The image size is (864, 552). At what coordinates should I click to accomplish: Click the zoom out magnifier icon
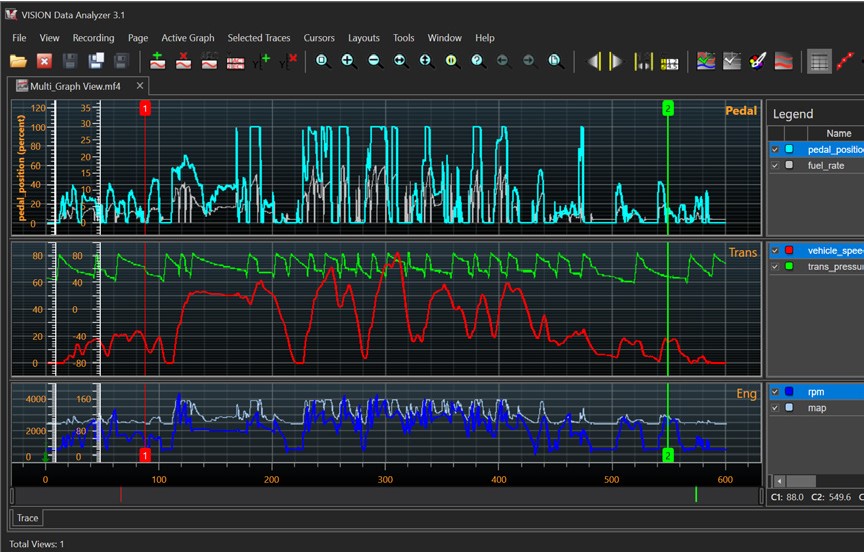374,61
